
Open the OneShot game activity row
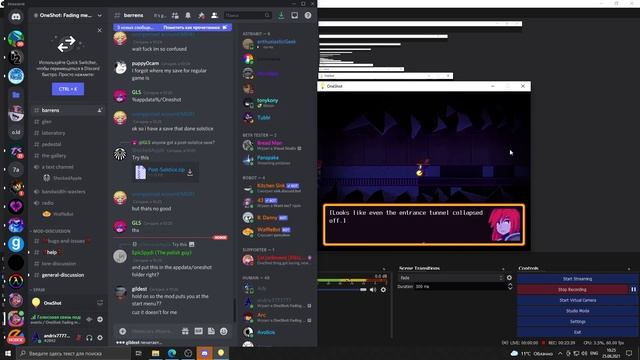67,303
